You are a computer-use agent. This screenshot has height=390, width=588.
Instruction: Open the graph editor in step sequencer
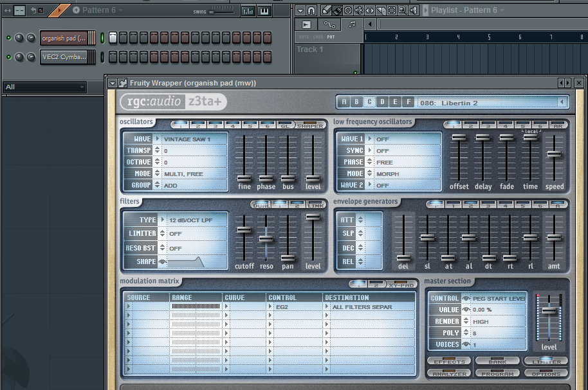pos(248,11)
